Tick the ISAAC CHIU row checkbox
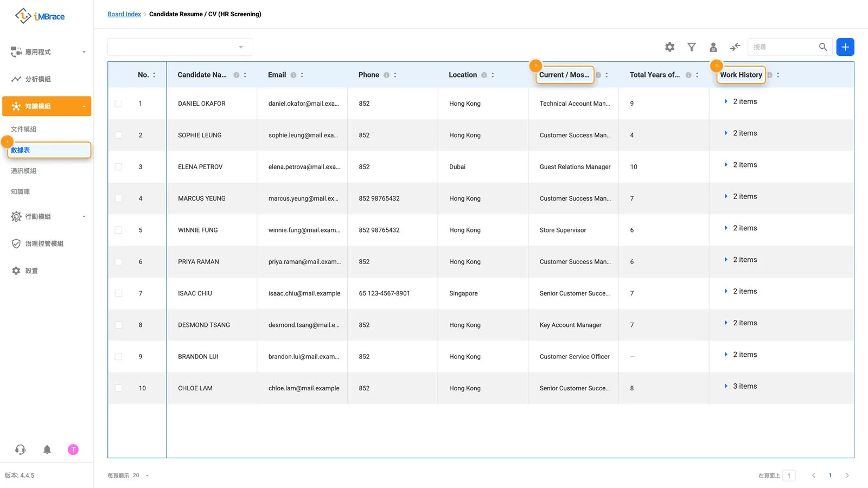868x488 pixels. 118,293
